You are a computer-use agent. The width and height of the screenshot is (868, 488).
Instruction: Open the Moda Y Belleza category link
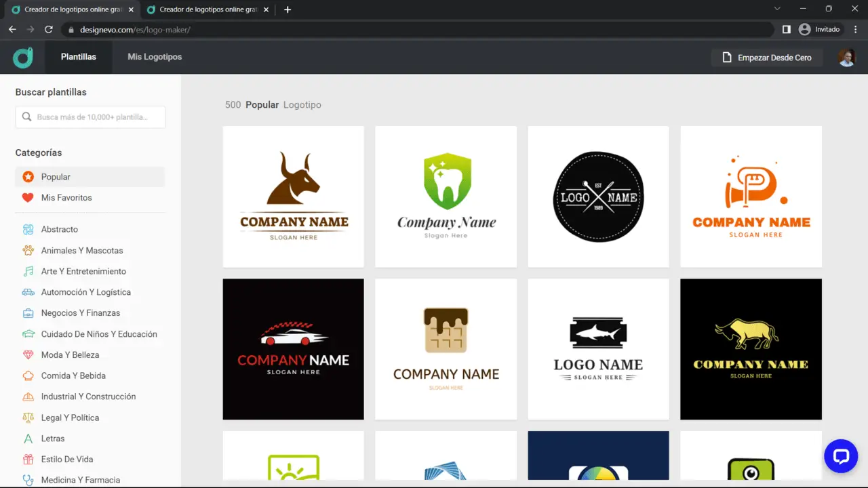70,355
